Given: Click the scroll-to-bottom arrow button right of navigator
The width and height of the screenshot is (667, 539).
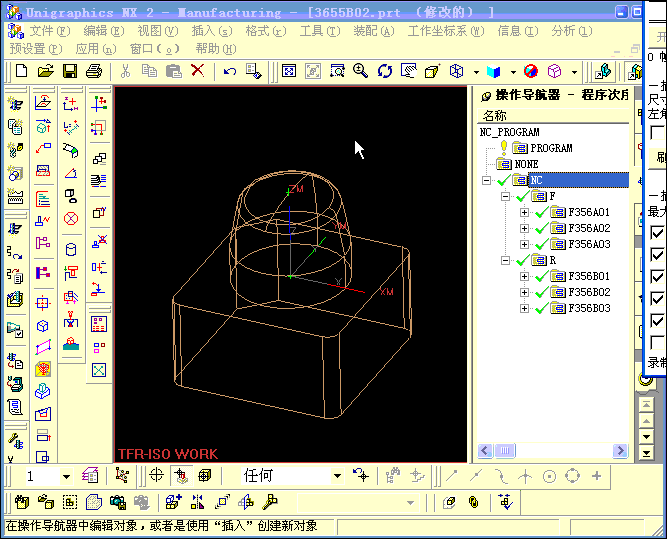Looking at the screenshot, I should 646,453.
